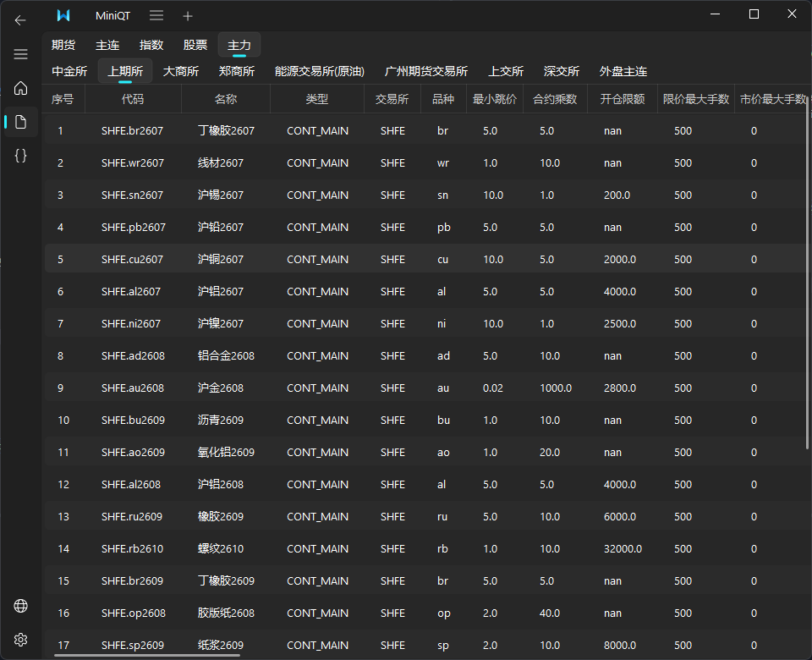Click the 沪镍2607 name cell
Viewport: 812px width, 660px height.
click(221, 323)
